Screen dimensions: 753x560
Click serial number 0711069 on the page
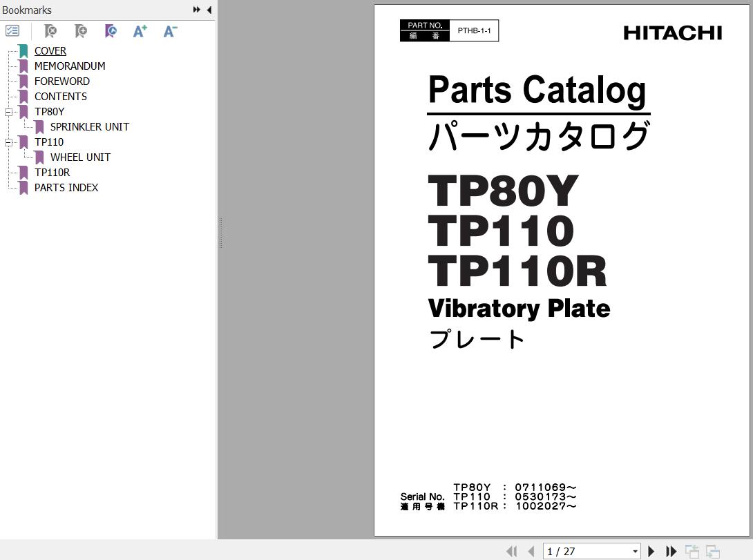(x=545, y=487)
